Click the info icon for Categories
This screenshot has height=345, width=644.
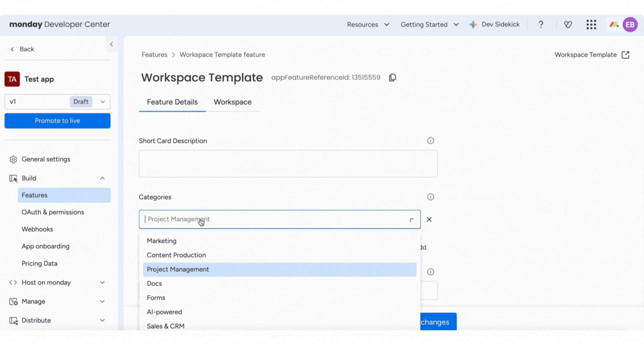(430, 197)
